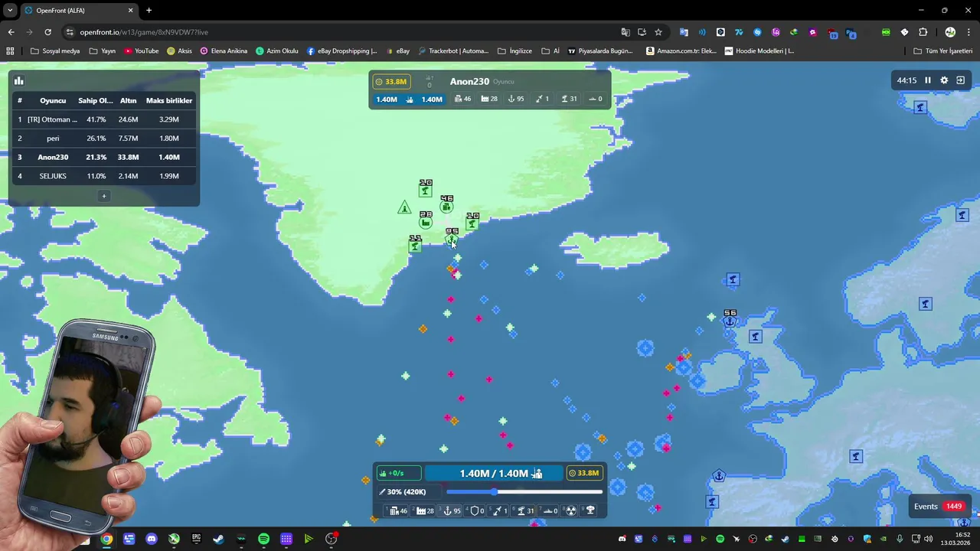
Task: Select Atom Bomb radiation slot 8
Action: (x=570, y=510)
